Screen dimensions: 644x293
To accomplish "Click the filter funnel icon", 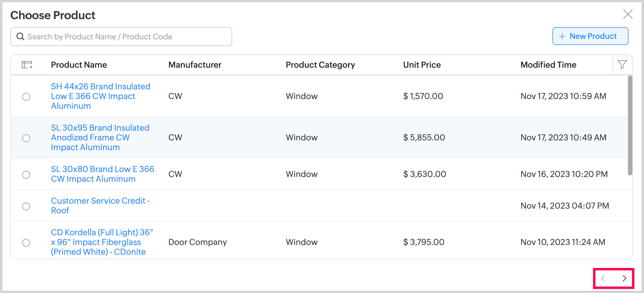I will (x=622, y=65).
